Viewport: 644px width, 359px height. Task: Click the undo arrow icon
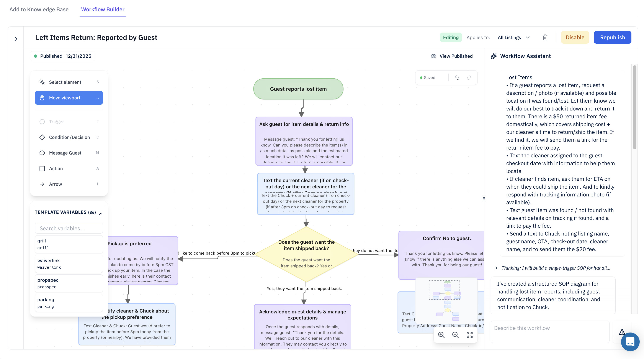pyautogui.click(x=457, y=77)
